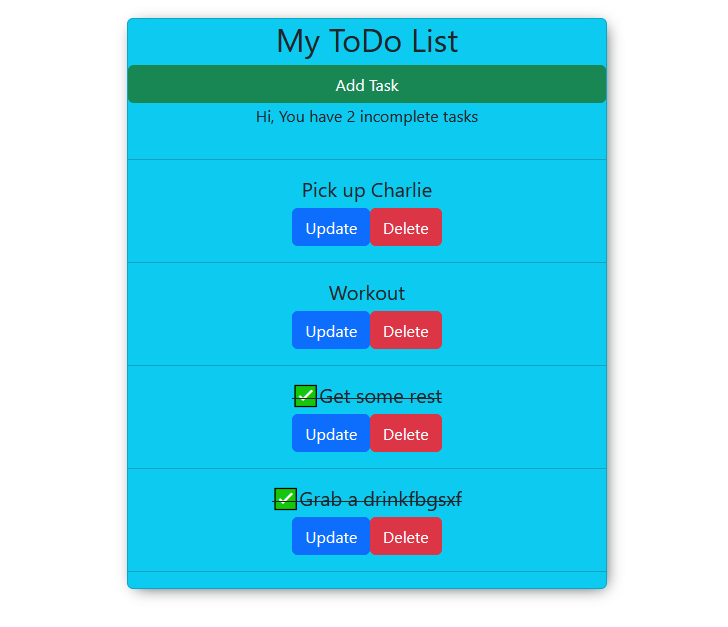Toggle the green checkmark beside Get some rest
Viewport: 728px width, 627px height.
pos(306,396)
